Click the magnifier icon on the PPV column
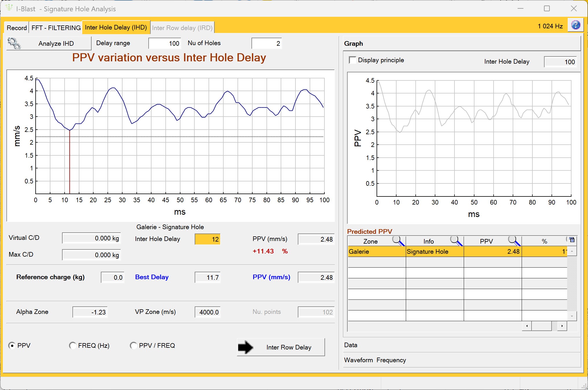The height and width of the screenshot is (390, 588). 512,240
